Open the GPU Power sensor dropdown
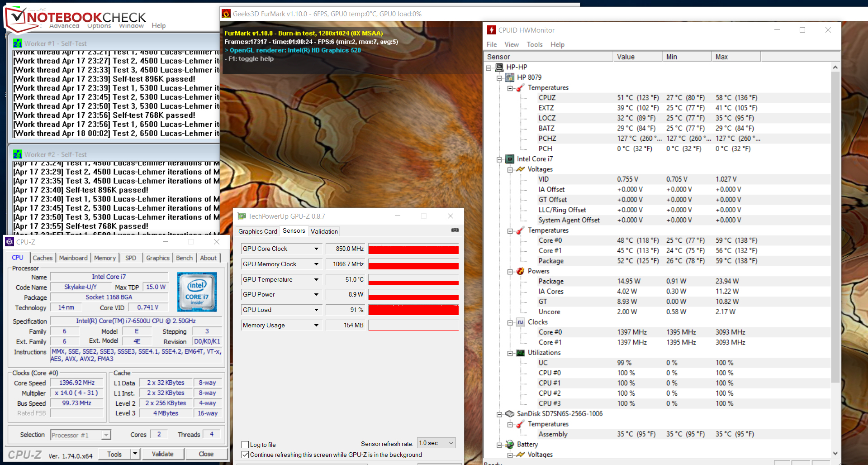The height and width of the screenshot is (465, 868). (x=316, y=294)
